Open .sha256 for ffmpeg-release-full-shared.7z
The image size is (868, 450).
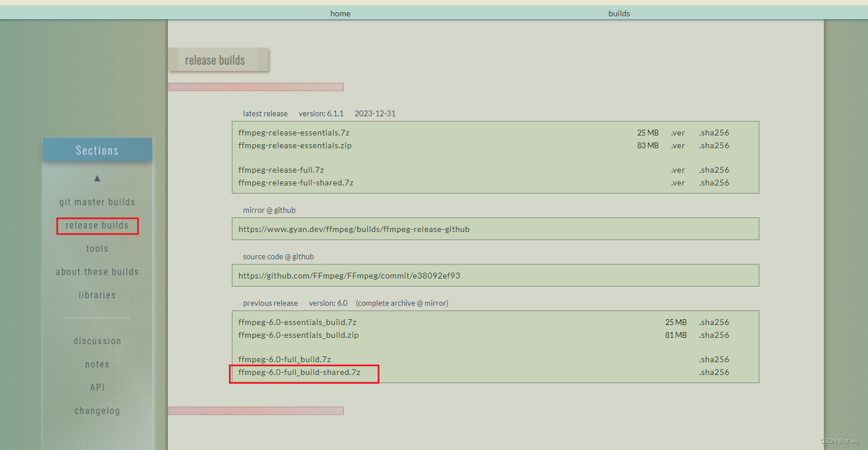point(714,183)
